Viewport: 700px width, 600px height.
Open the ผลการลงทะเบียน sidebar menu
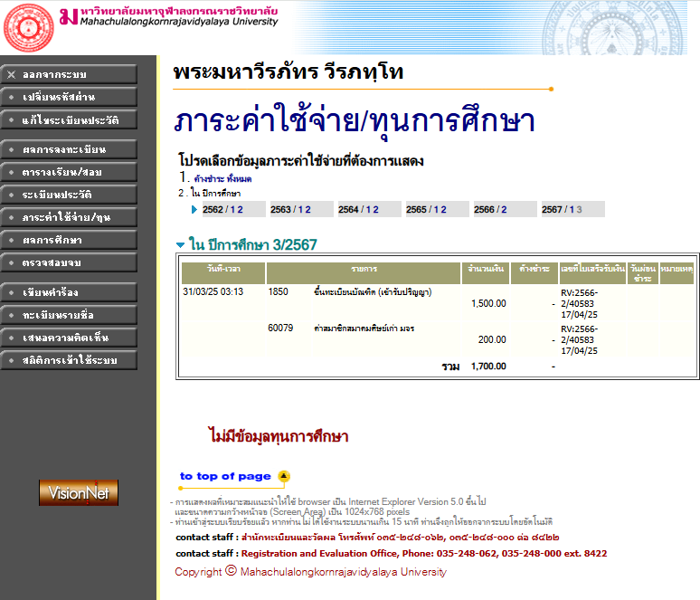[69, 149]
